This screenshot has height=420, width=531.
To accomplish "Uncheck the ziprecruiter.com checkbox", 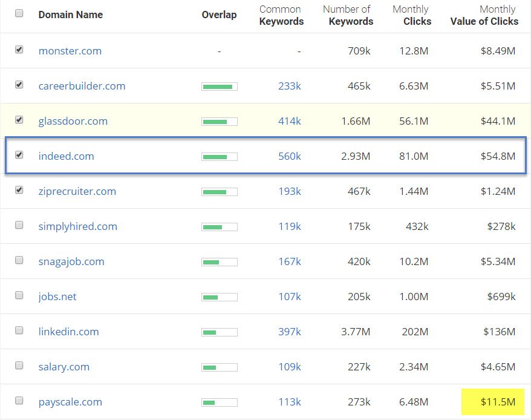I will pyautogui.click(x=19, y=190).
